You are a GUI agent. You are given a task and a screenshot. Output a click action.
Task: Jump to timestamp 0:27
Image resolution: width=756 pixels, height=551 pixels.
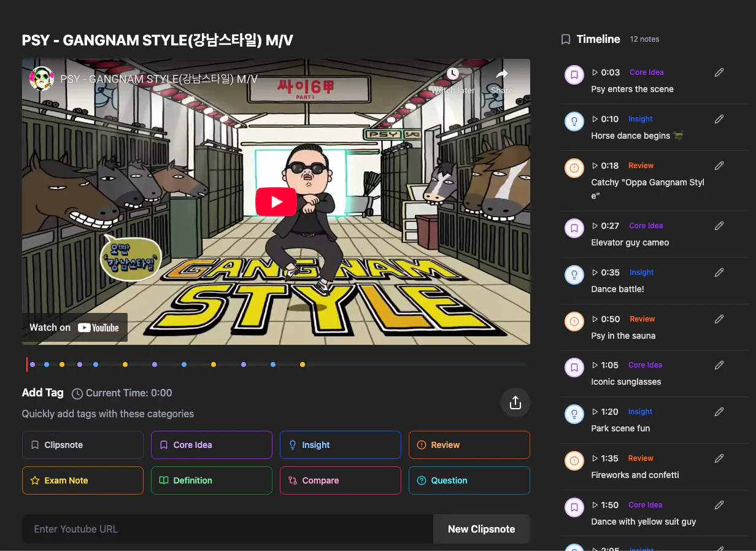pos(606,226)
